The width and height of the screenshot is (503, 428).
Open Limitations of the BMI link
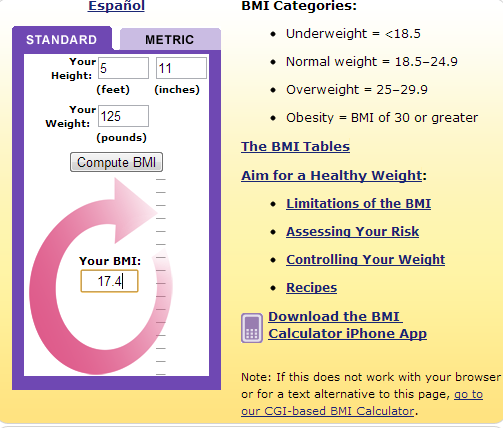pyautogui.click(x=358, y=203)
